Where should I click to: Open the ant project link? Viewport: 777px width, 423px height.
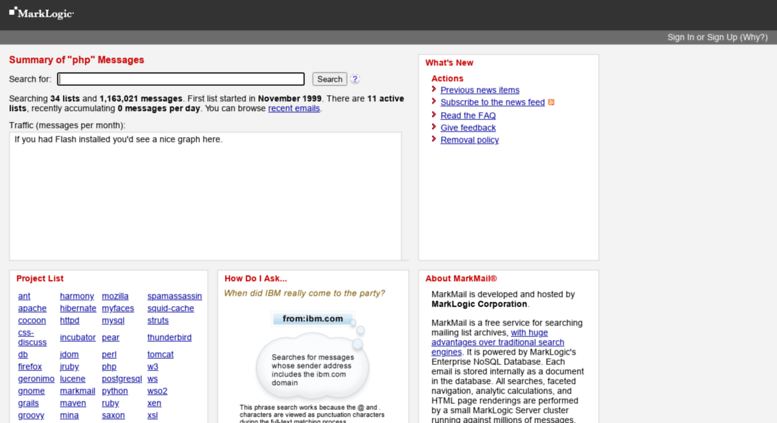[24, 296]
